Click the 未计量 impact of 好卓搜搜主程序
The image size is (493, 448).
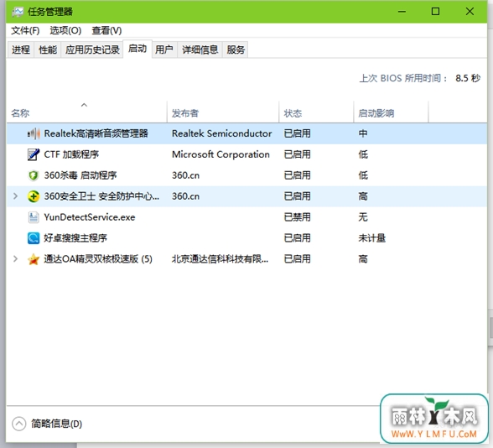pyautogui.click(x=372, y=238)
